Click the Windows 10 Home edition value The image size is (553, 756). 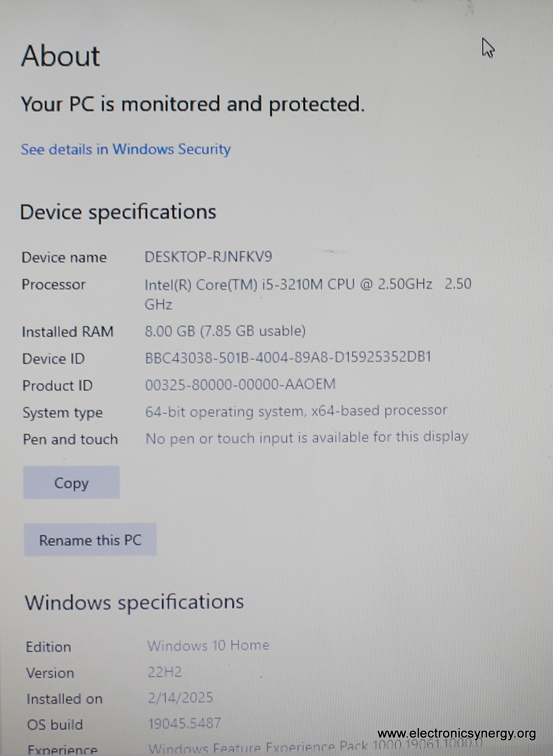click(208, 645)
